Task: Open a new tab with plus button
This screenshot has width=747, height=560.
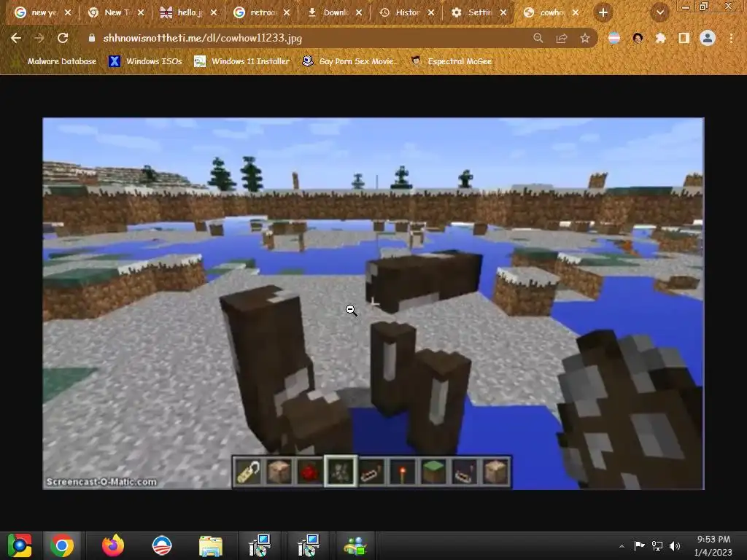Action: 603,13
